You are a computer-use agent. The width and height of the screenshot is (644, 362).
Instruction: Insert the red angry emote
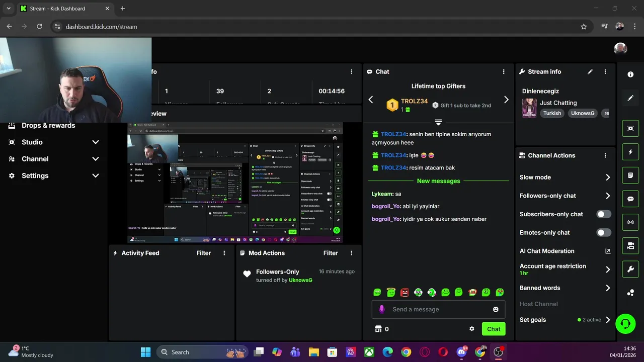[x=405, y=292]
